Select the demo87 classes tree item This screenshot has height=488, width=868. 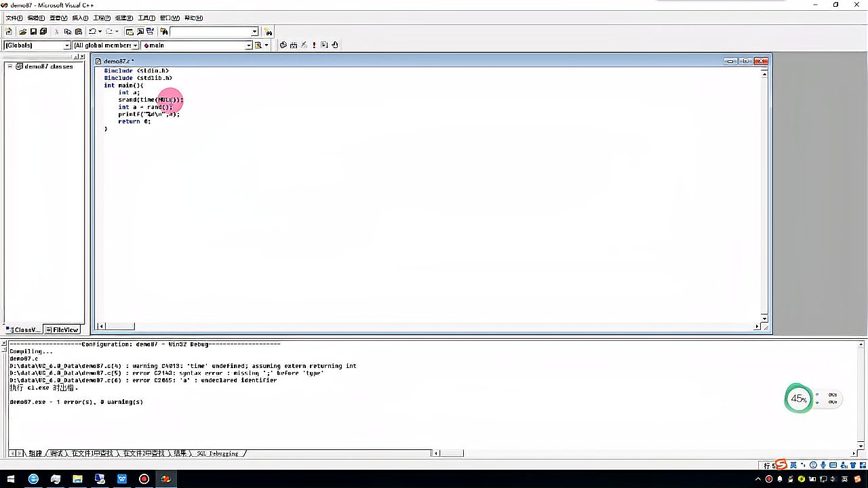pyautogui.click(x=48, y=66)
